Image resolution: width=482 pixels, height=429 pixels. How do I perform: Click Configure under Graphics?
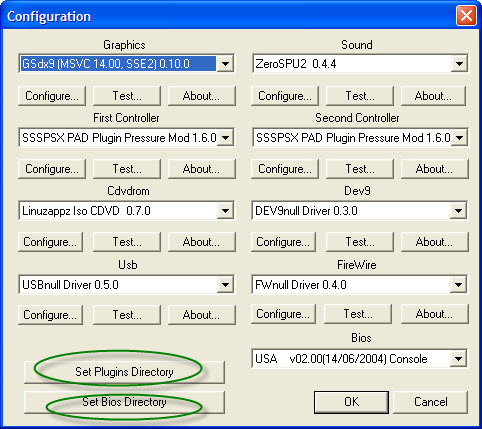pos(52,96)
